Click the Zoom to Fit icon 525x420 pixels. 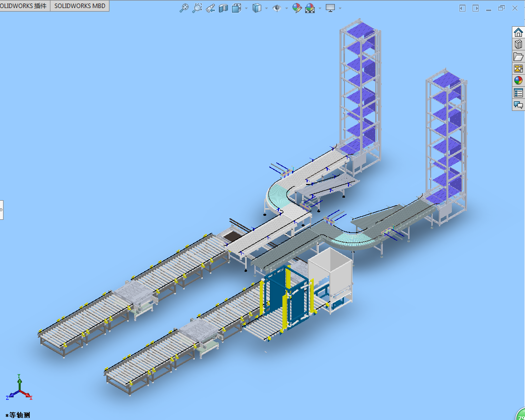pos(184,8)
